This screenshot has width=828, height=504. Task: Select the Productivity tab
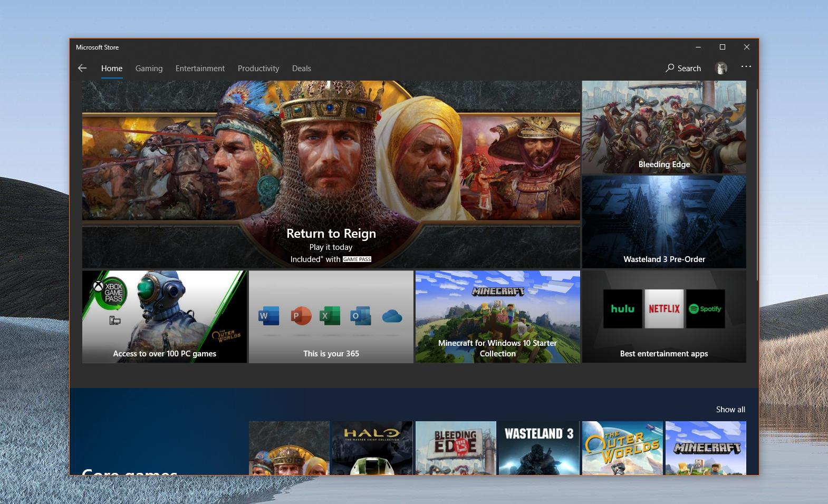coord(258,69)
